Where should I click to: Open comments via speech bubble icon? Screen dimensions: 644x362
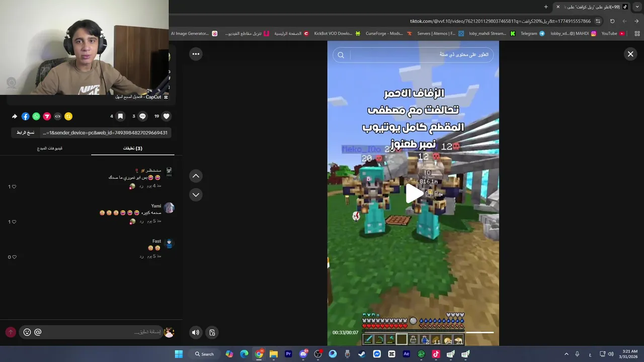pos(142,116)
